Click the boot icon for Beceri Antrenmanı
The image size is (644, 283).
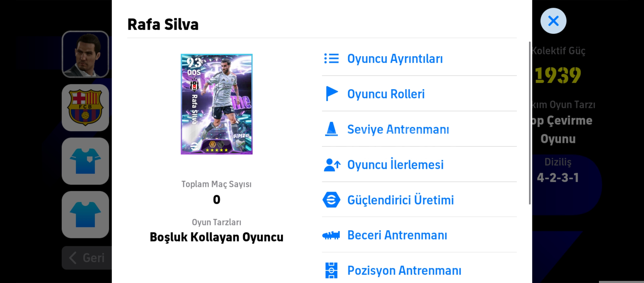coord(331,235)
